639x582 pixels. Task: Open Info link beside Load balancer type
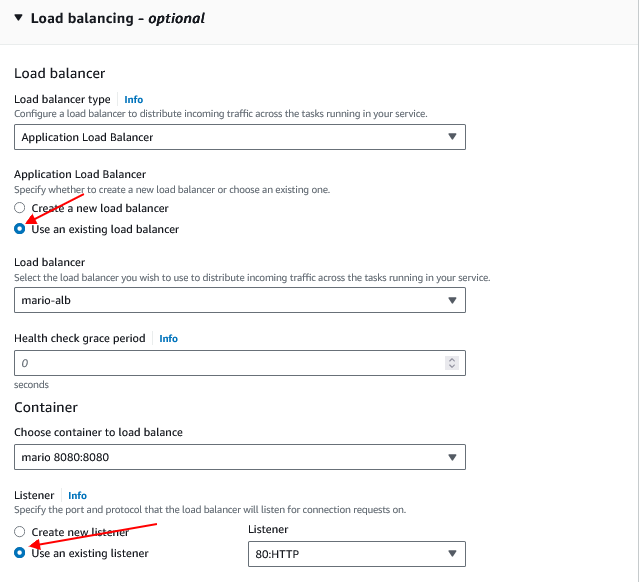coord(133,99)
